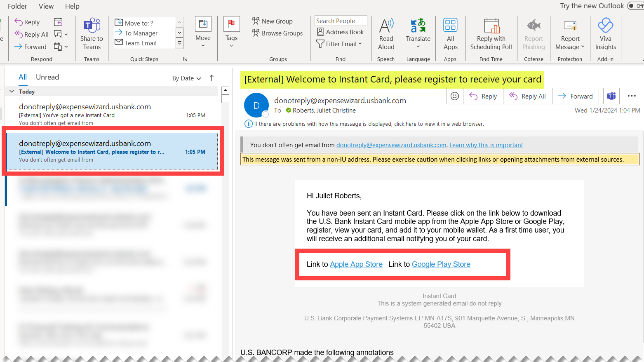
Task: Open the View ribbon tab
Action: click(46, 6)
